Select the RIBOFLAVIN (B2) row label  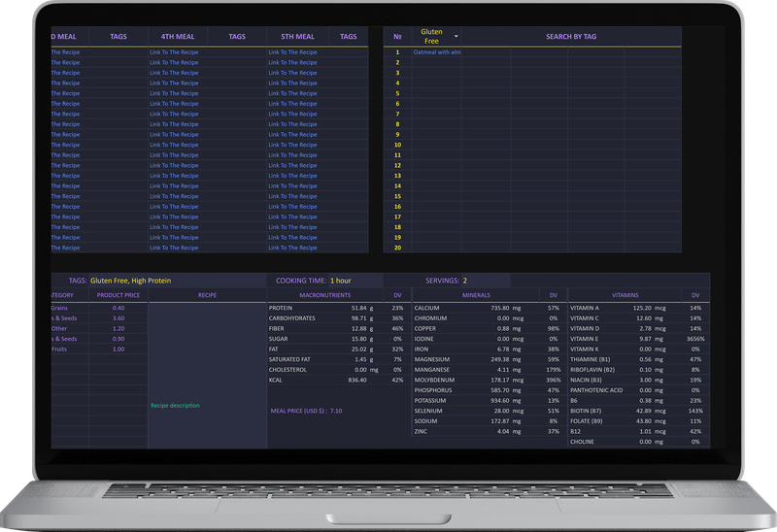592,370
